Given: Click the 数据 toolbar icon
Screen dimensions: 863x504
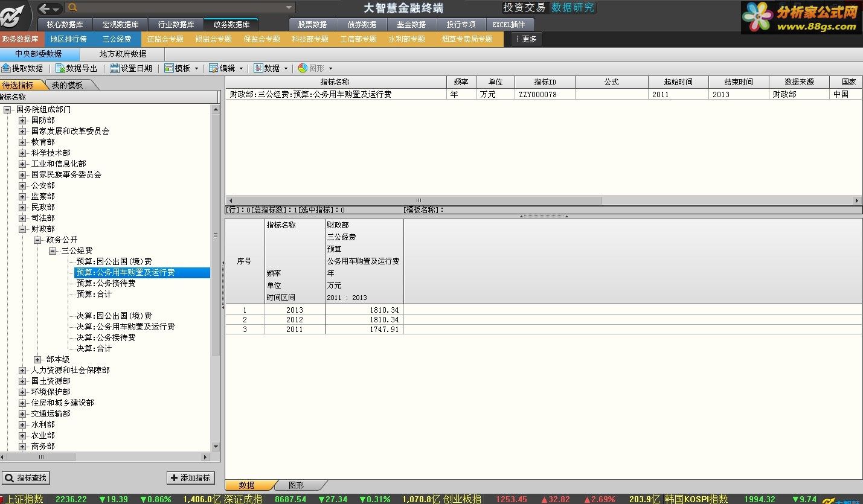Looking at the screenshot, I should pyautogui.click(x=258, y=68).
